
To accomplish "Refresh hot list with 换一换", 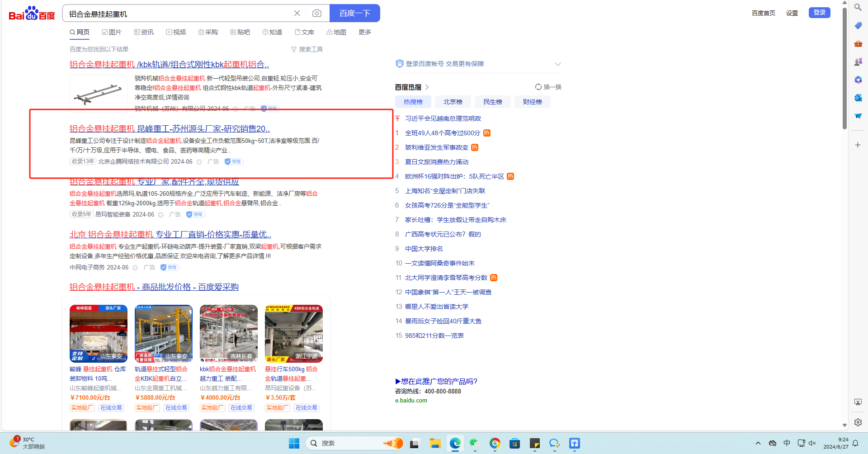I will tap(548, 87).
